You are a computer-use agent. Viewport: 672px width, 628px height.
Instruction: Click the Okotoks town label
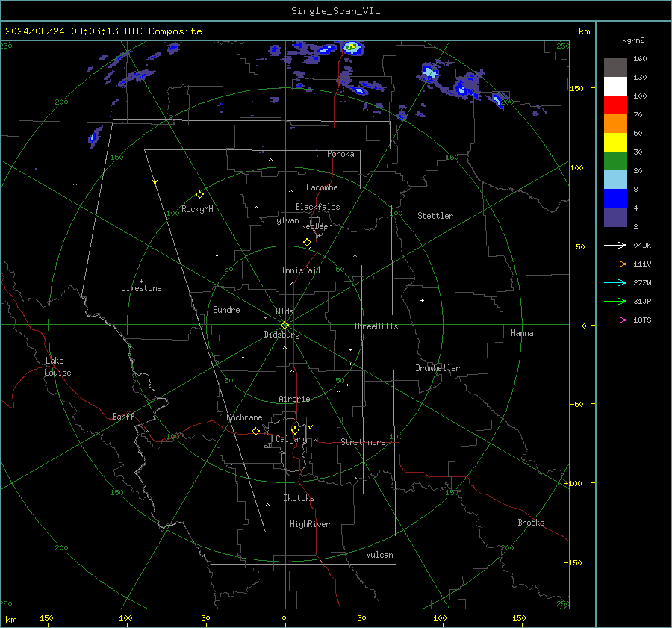coord(299,498)
